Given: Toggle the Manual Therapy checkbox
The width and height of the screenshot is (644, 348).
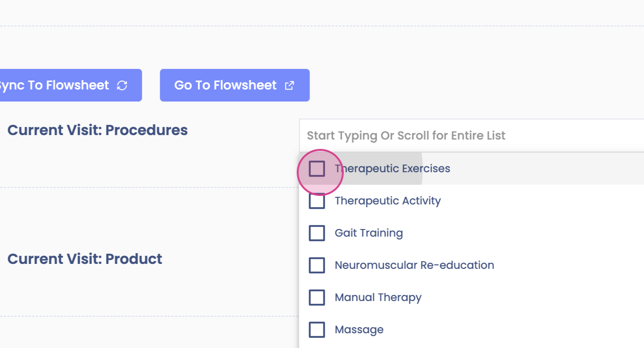Looking at the screenshot, I should (x=317, y=297).
